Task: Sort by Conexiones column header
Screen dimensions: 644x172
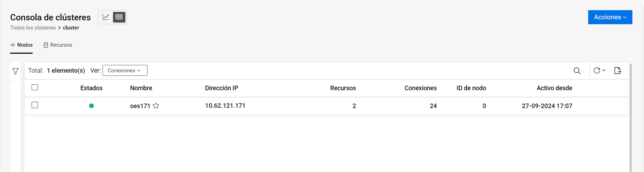Action: (420, 88)
